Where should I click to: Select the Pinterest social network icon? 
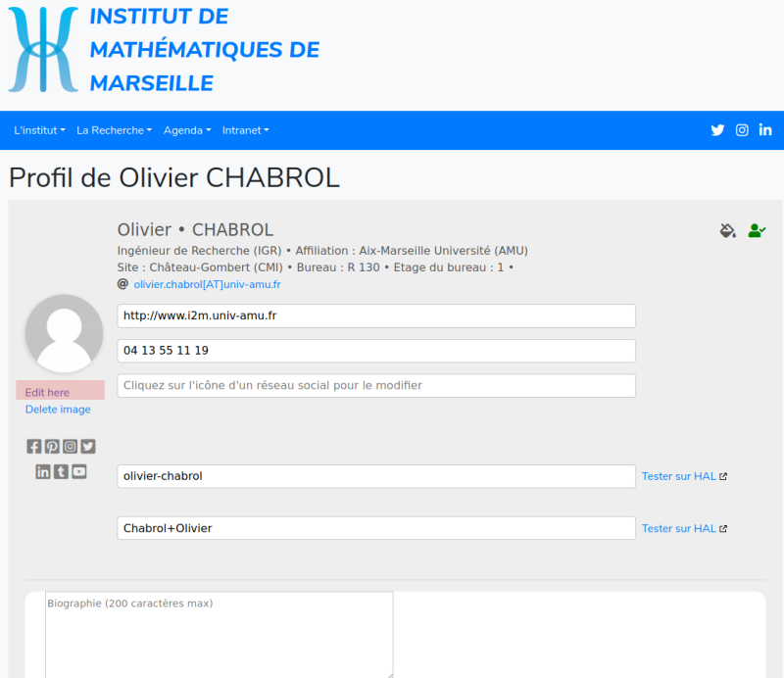(x=52, y=447)
